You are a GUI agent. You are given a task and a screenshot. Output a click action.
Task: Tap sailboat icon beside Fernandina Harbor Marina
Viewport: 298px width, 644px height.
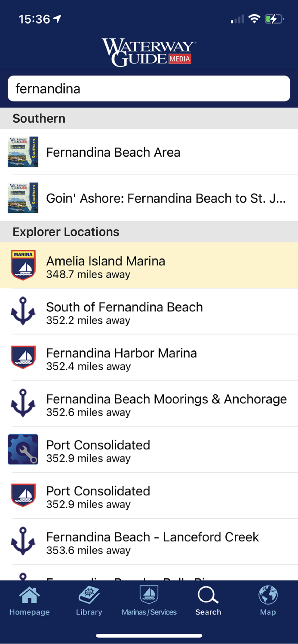tap(23, 357)
